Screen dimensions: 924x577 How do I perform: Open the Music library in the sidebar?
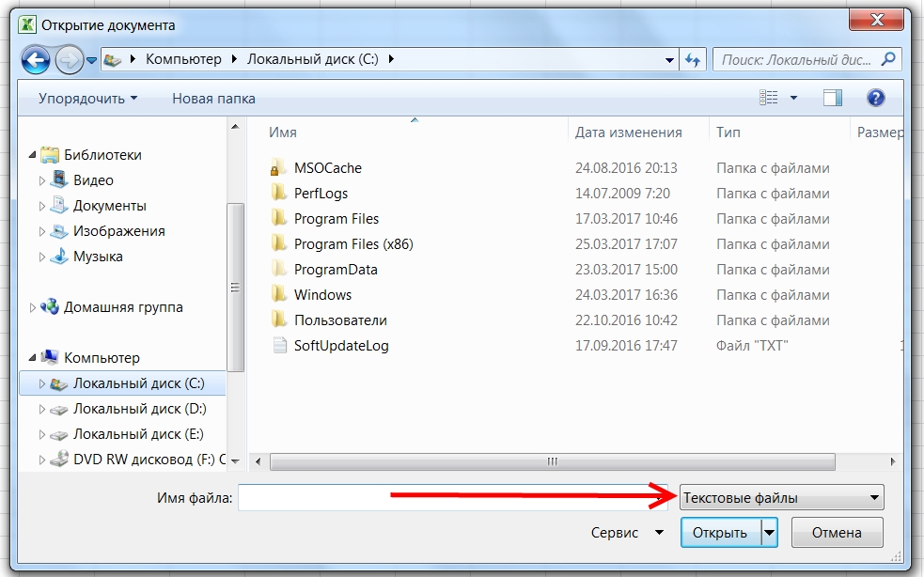click(98, 256)
